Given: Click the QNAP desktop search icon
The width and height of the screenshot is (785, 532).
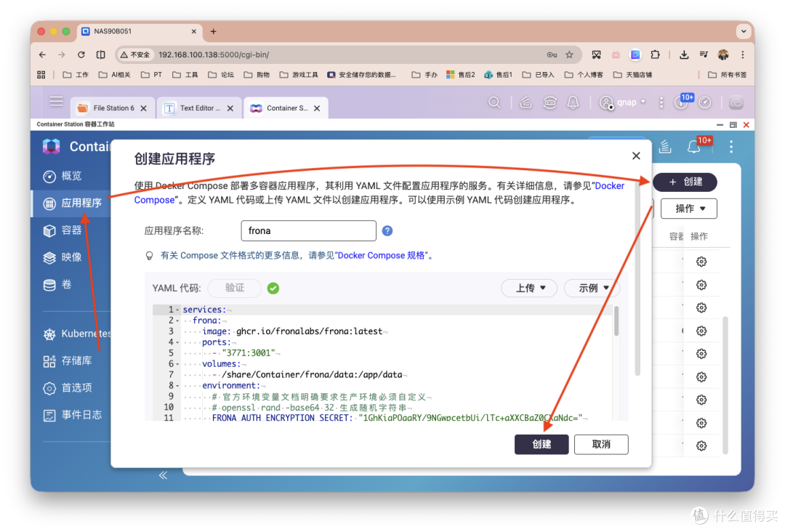Looking at the screenshot, I should (494, 102).
